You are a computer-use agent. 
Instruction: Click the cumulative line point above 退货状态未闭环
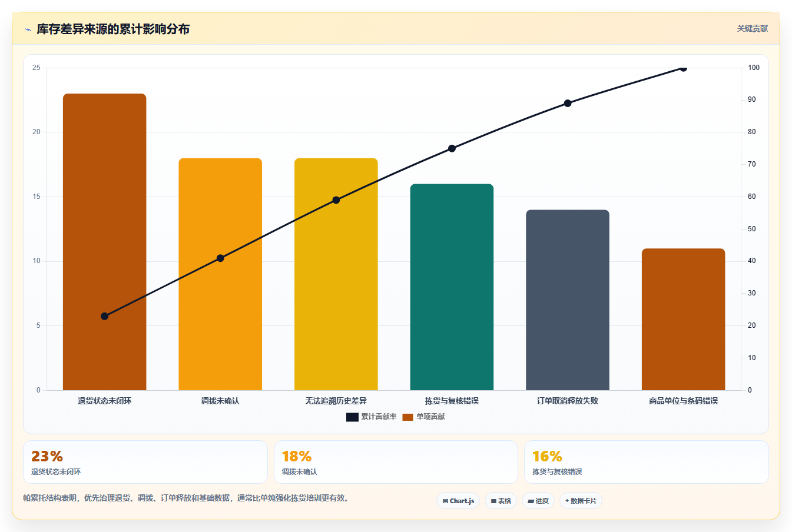(105, 316)
